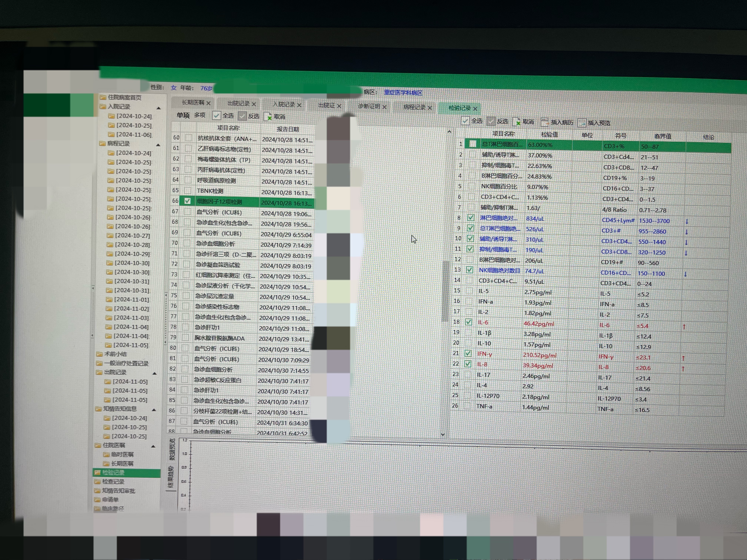
Task: Open the 知情告知审批 folder icon
Action: 97,491
